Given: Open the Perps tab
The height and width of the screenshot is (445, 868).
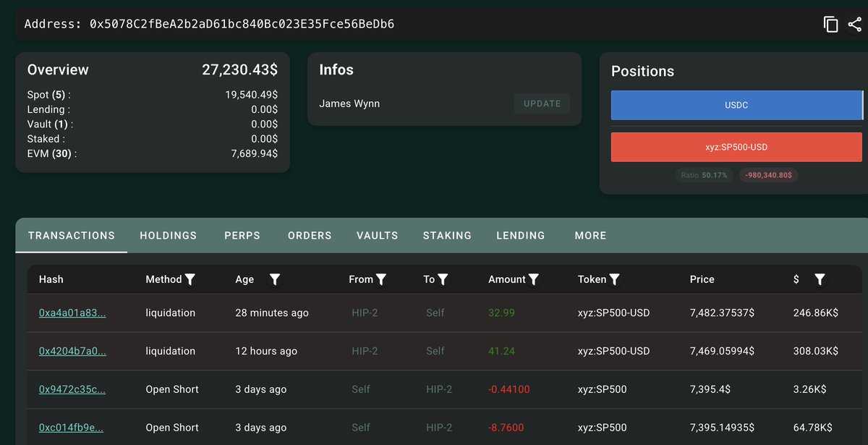Looking at the screenshot, I should (242, 235).
